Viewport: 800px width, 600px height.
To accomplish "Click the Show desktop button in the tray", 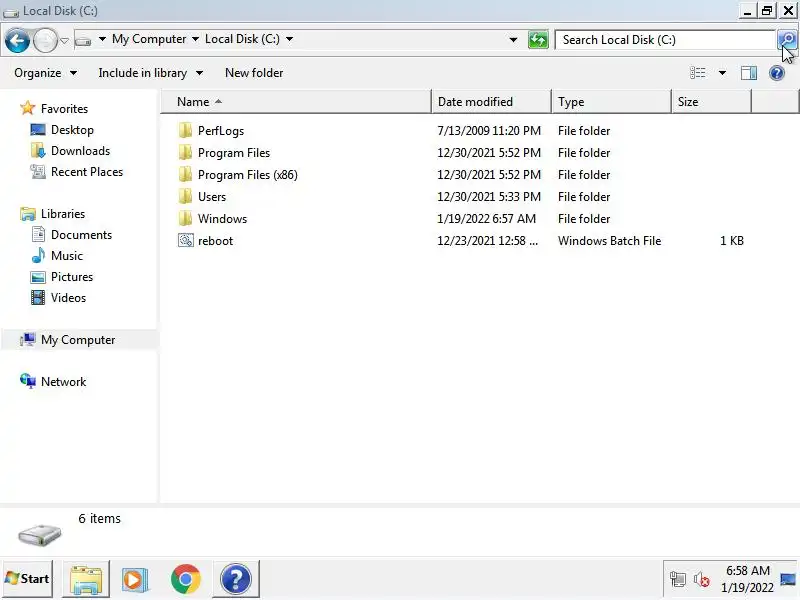I will [x=788, y=579].
